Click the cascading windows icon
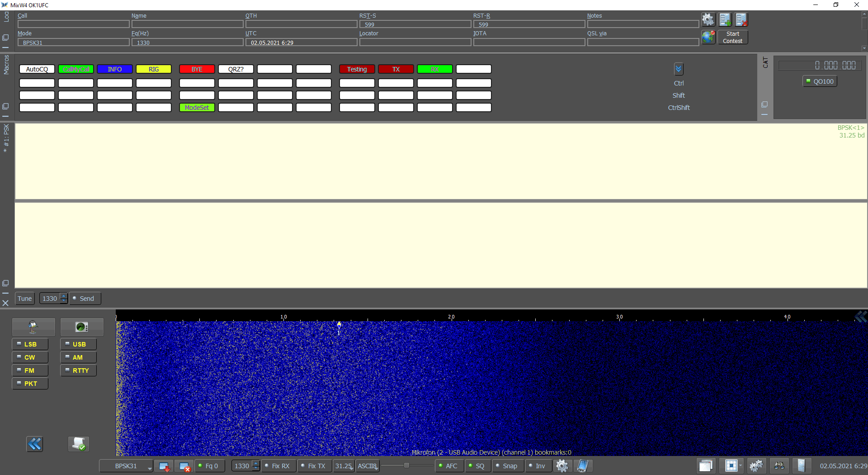 point(705,465)
